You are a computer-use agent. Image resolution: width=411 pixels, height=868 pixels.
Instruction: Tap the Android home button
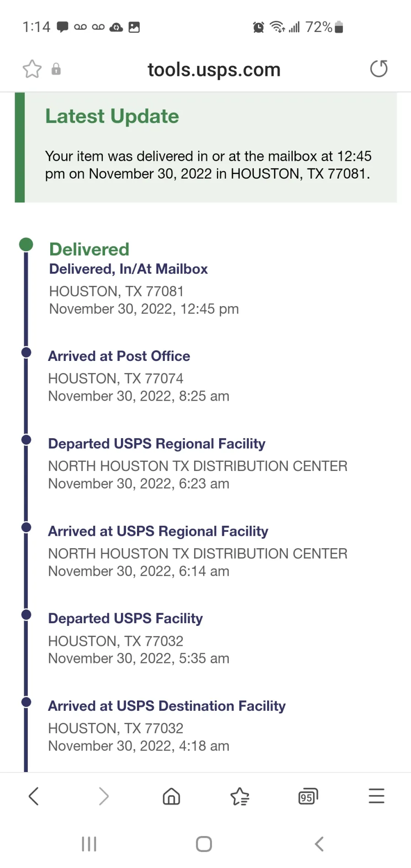pyautogui.click(x=204, y=844)
